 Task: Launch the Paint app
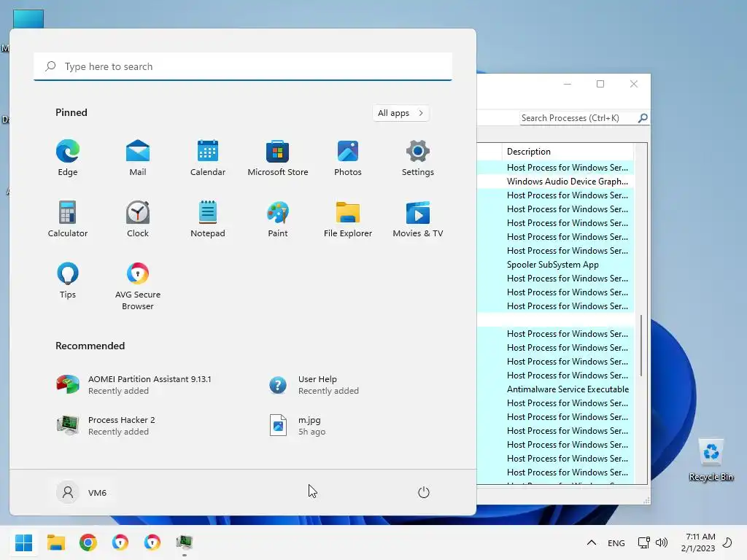pyautogui.click(x=278, y=219)
